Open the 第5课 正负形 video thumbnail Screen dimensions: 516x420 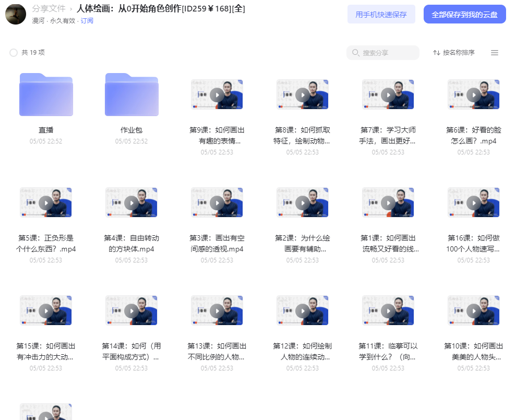46,202
